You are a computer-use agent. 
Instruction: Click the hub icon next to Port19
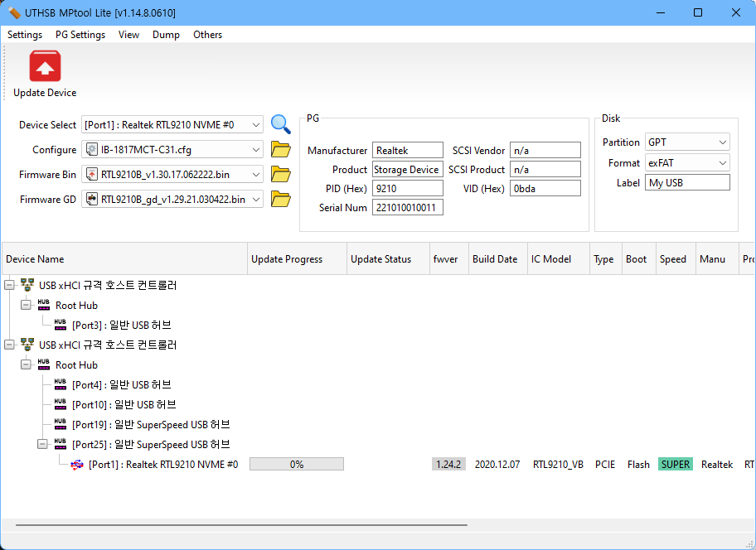coord(61,424)
